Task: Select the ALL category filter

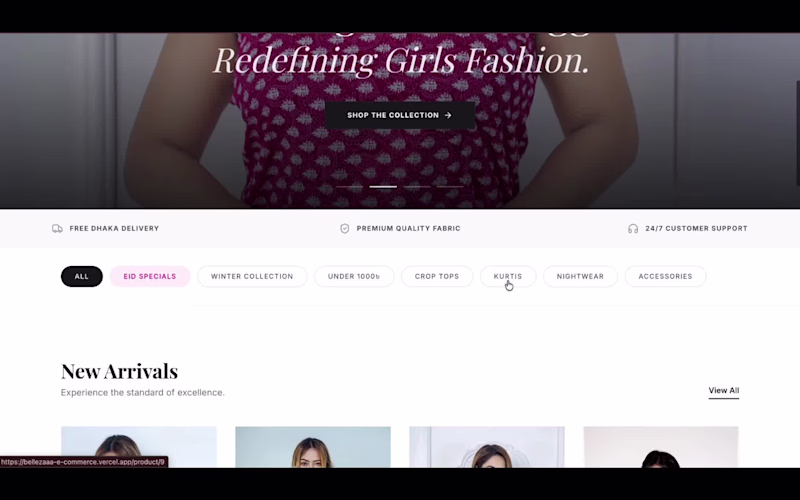Action: pyautogui.click(x=82, y=277)
